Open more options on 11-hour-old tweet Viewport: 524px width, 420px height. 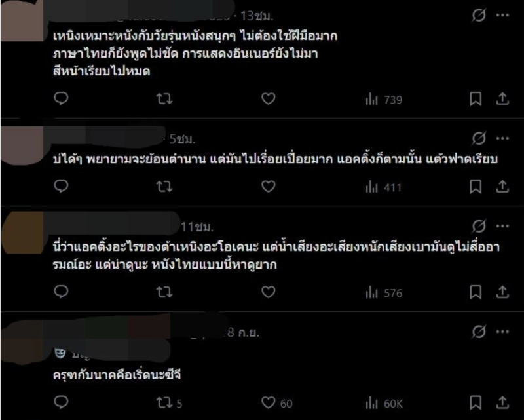click(502, 226)
